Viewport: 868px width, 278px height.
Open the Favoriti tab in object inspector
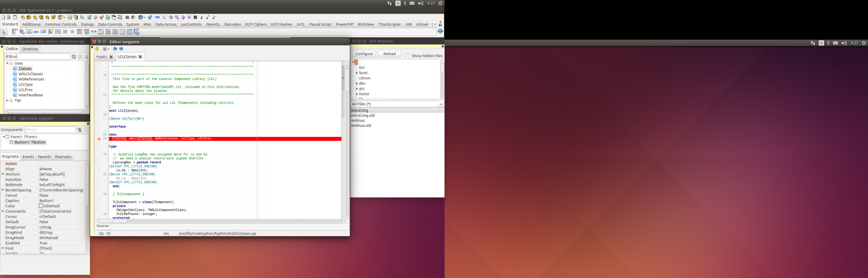[x=44, y=157]
